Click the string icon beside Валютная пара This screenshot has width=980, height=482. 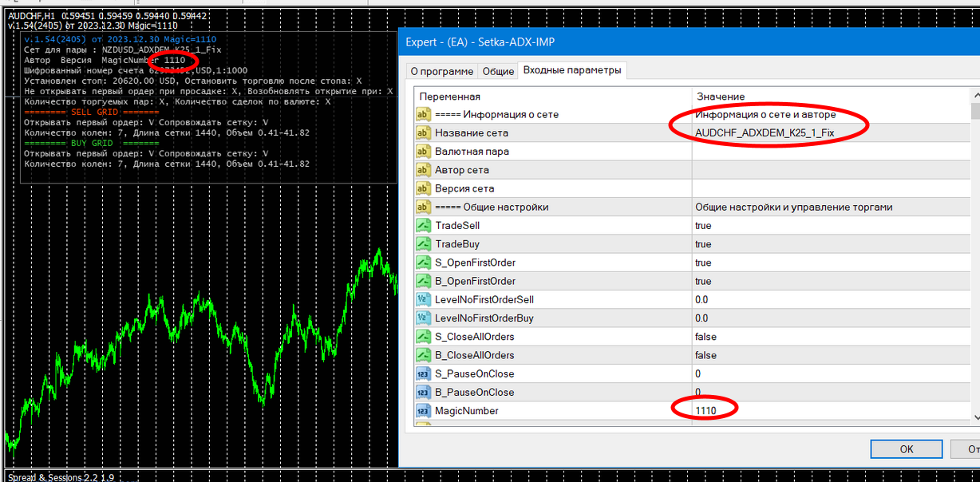click(423, 151)
